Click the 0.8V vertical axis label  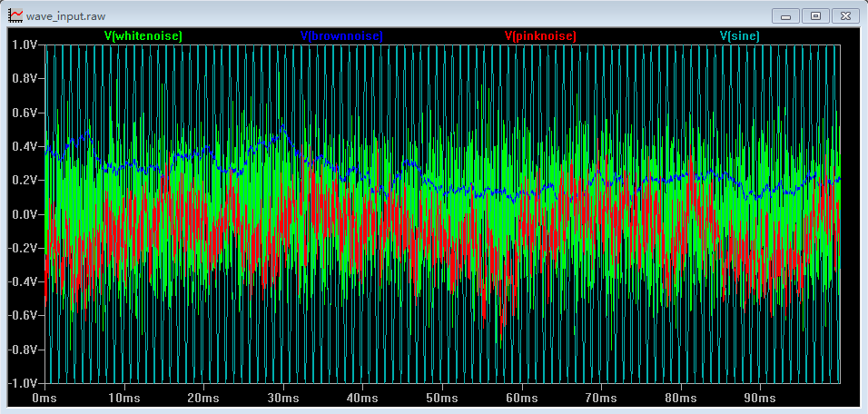[x=25, y=79]
